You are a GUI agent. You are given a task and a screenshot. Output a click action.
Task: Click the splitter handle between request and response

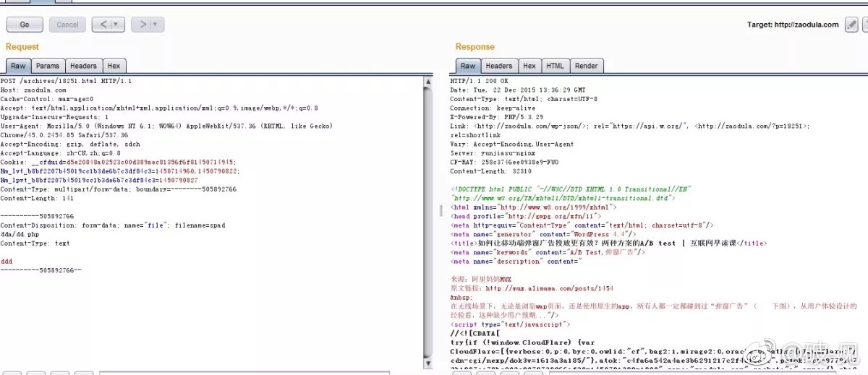441,211
